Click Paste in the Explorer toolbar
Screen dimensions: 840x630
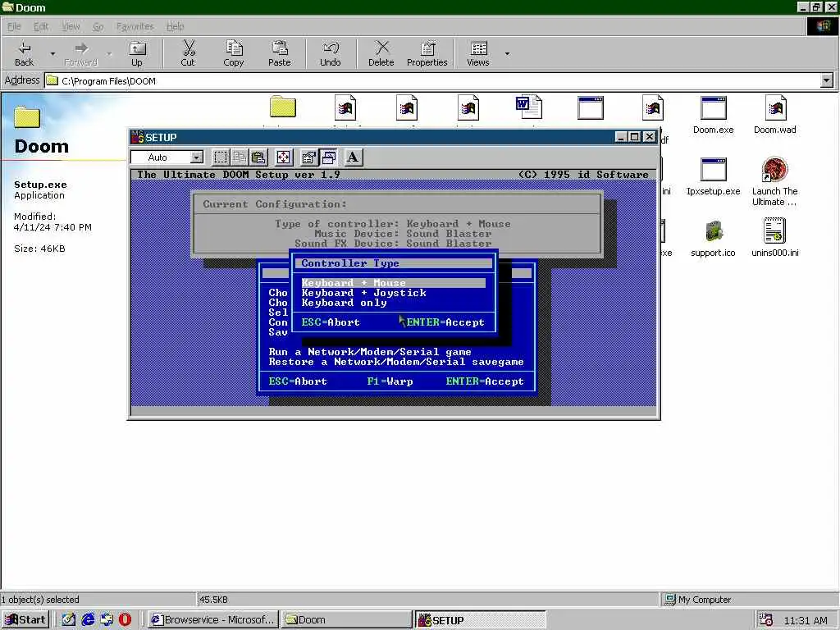point(279,53)
